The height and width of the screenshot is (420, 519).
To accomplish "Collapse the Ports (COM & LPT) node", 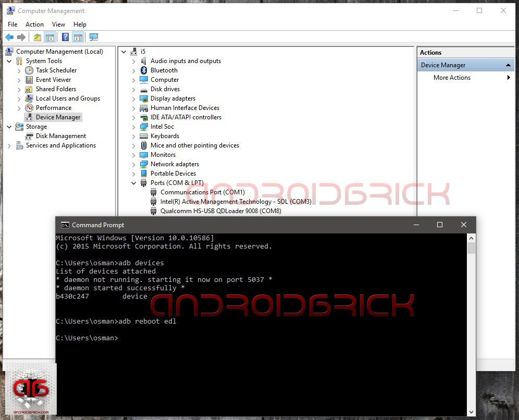I will click(134, 183).
